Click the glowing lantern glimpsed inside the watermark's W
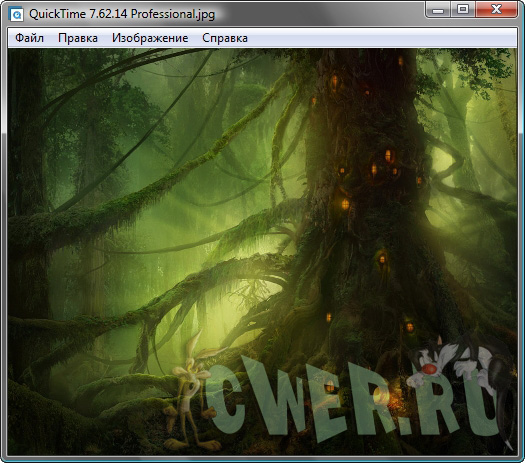Viewport: 525px width, 463px height. [x=330, y=387]
